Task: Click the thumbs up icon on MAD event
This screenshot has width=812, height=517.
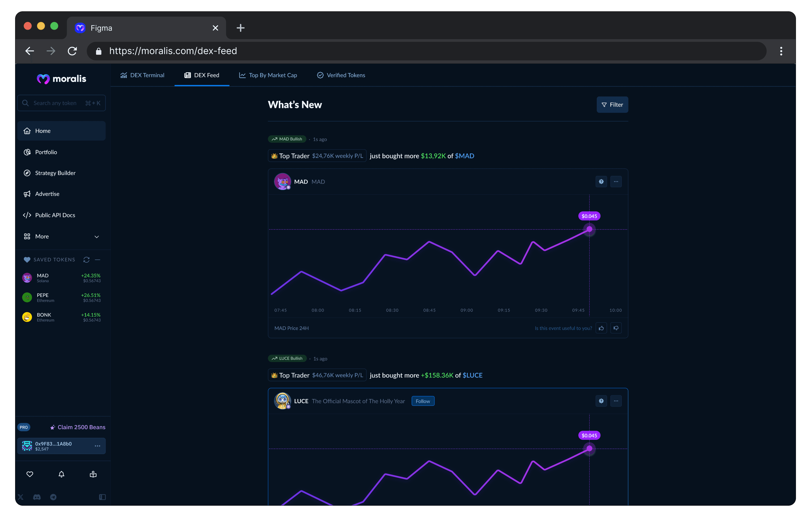Action: 601,328
